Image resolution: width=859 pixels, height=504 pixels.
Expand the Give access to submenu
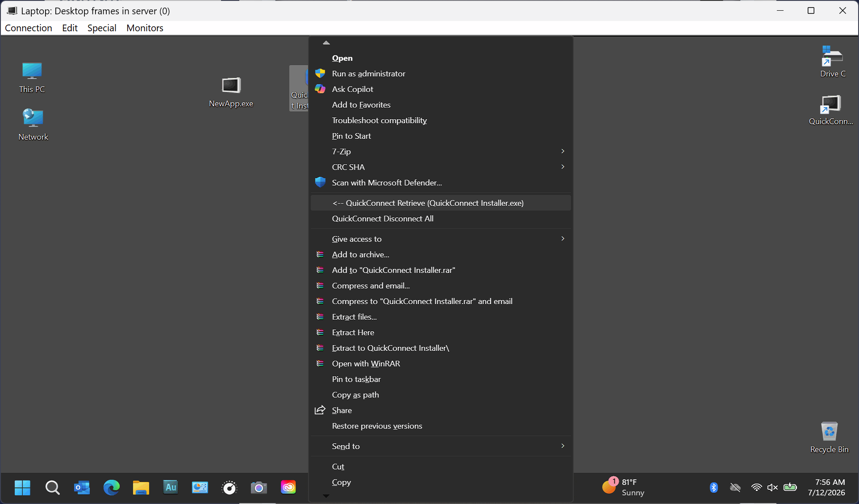pos(441,239)
